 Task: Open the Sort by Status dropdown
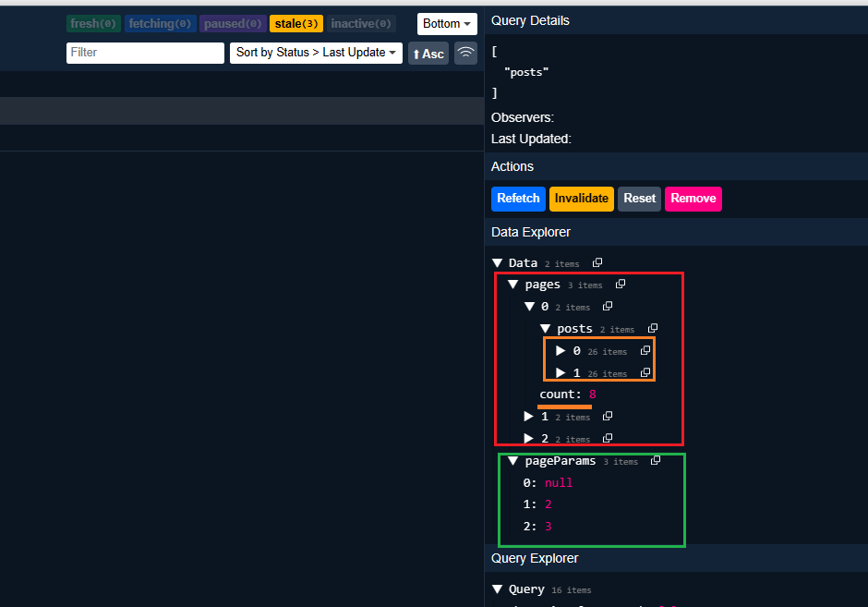(317, 53)
